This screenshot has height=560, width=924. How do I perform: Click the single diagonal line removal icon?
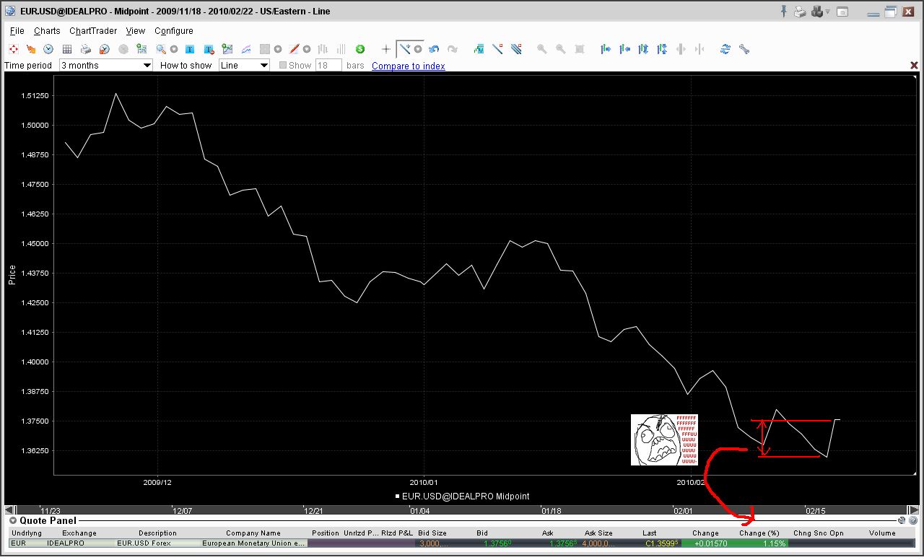[497, 49]
